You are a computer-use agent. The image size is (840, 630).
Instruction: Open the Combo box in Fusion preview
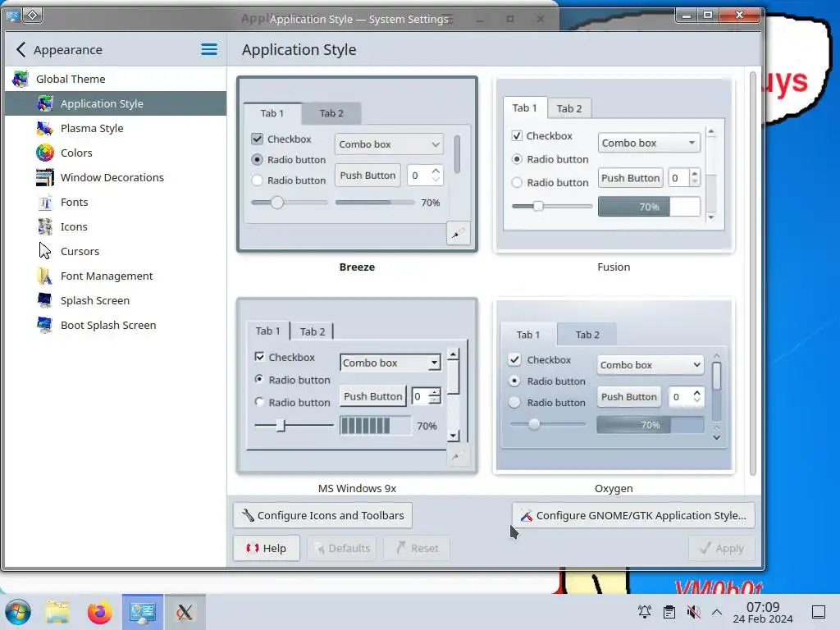pyautogui.click(x=649, y=143)
